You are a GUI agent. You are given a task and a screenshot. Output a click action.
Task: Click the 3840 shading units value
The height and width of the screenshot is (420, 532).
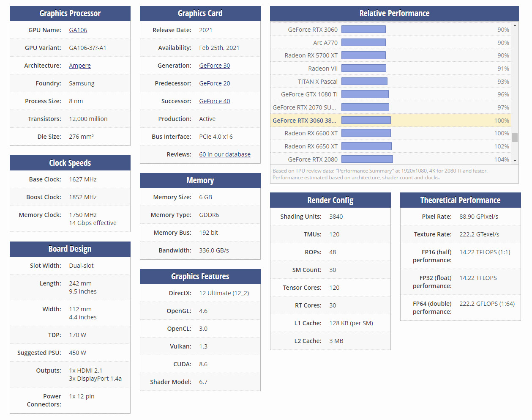pos(336,217)
